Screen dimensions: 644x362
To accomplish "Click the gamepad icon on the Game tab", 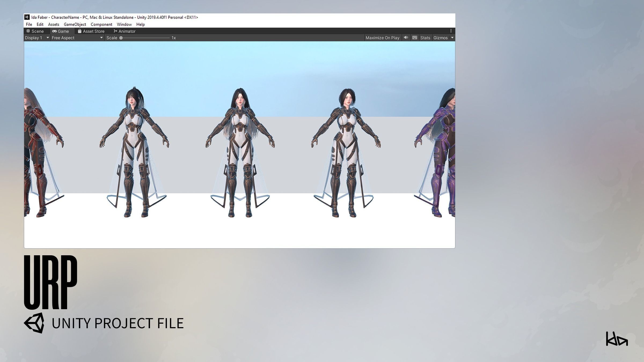I will [x=54, y=31].
